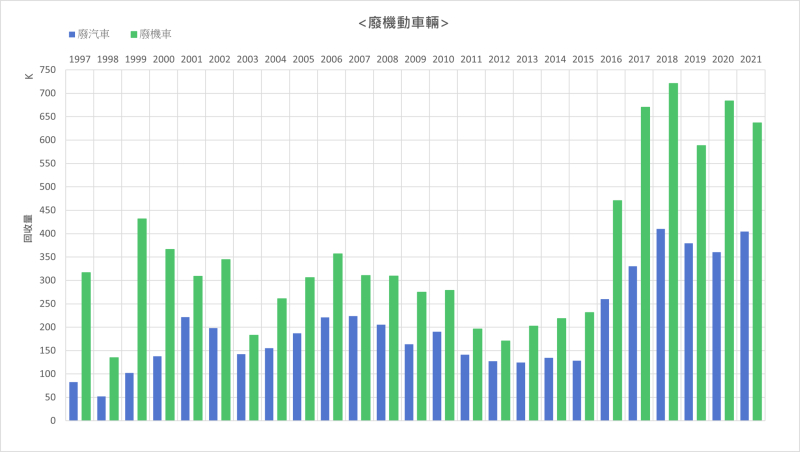Viewport: 800px width, 452px height.
Task: Click the blue 2010 廢汽車 bar
Action: tap(437, 376)
